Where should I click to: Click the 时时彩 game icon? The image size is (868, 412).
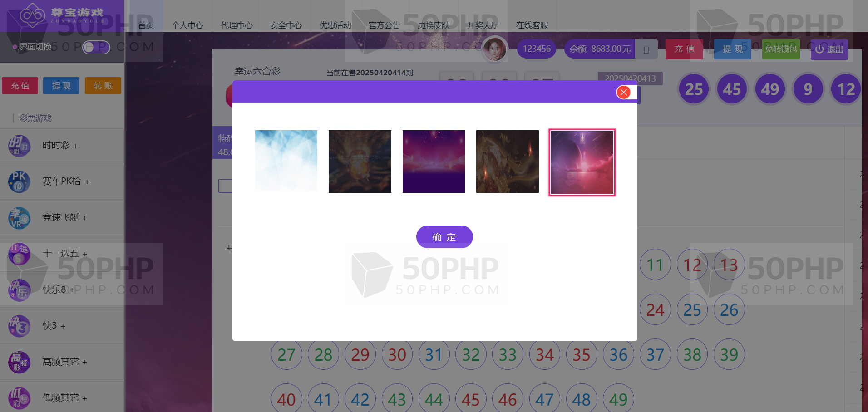coord(19,146)
